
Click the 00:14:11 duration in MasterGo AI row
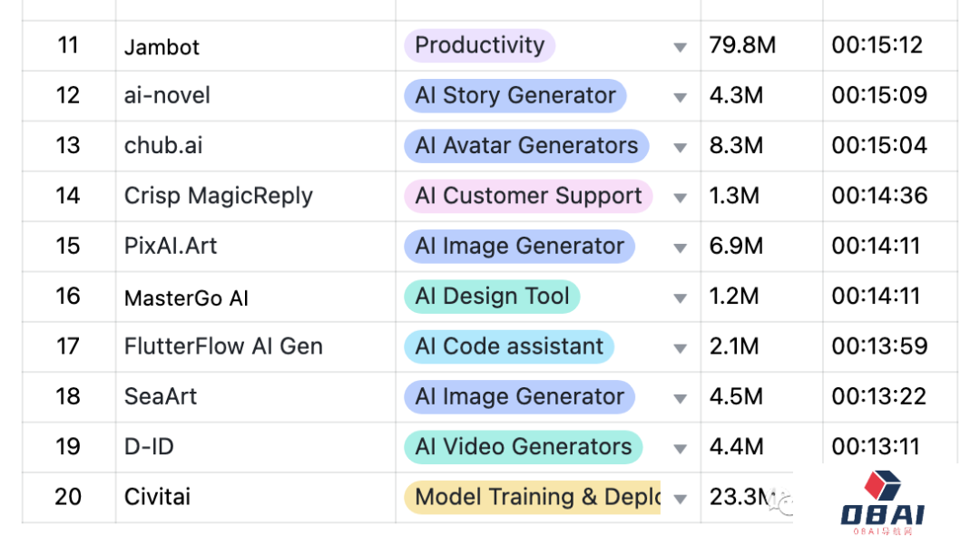point(876,297)
